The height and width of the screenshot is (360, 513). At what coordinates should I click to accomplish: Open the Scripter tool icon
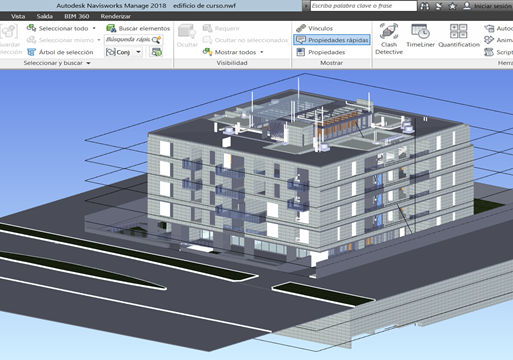point(489,52)
